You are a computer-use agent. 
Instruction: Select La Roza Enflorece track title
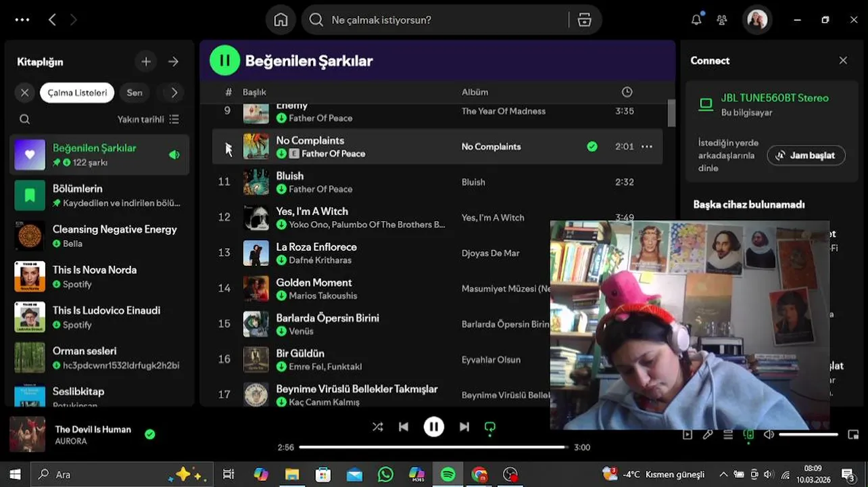[316, 247]
